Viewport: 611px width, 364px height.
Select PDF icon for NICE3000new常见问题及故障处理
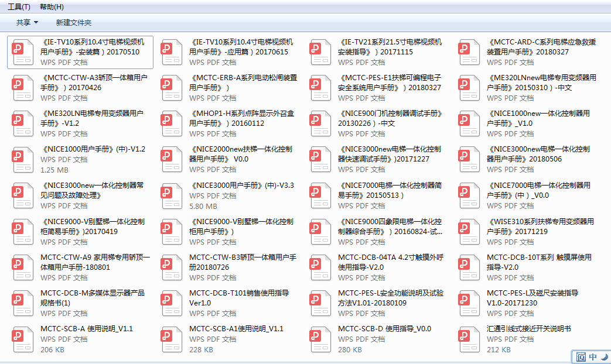point(23,196)
